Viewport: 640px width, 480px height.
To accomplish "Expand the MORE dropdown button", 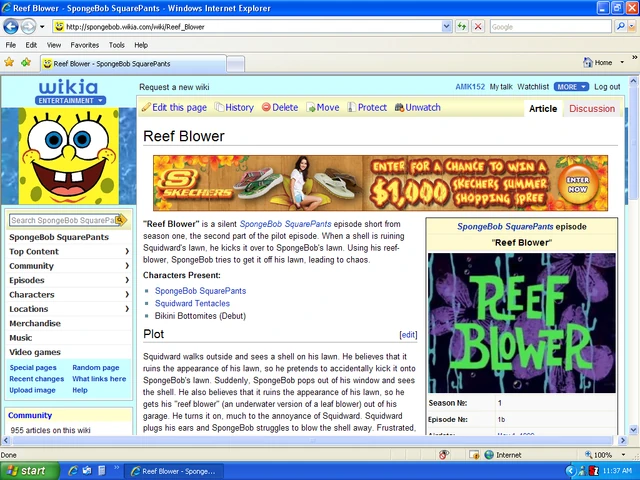I will (571, 87).
